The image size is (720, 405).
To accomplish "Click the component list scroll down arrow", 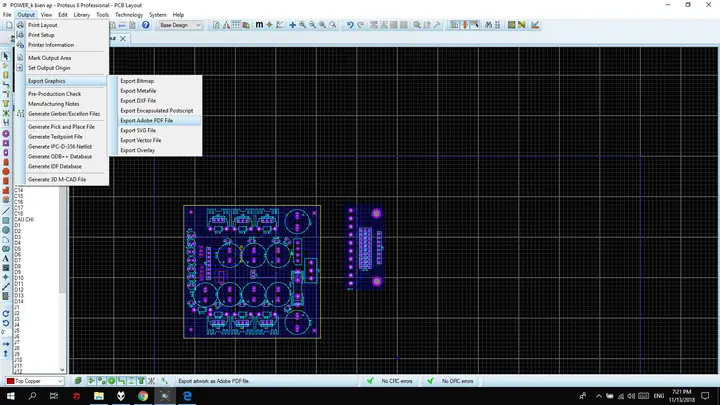I will click(x=62, y=370).
